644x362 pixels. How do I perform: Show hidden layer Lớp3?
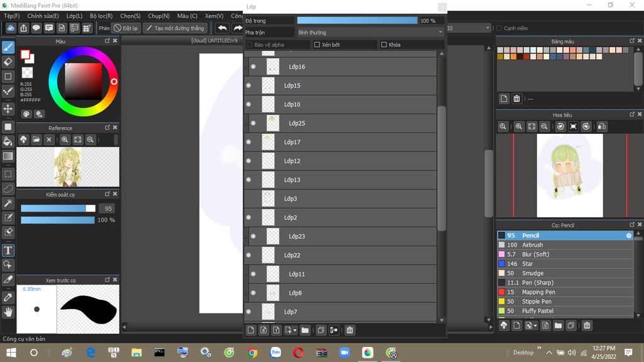(x=248, y=199)
